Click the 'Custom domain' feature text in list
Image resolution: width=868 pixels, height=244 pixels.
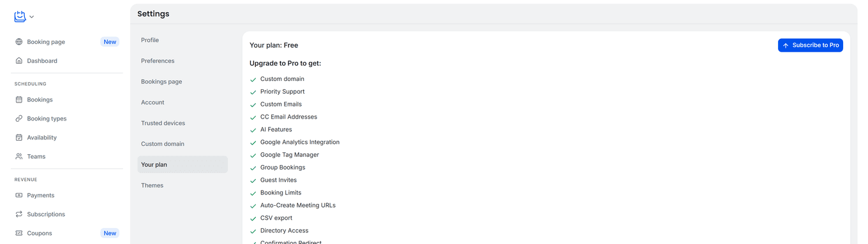click(x=282, y=79)
